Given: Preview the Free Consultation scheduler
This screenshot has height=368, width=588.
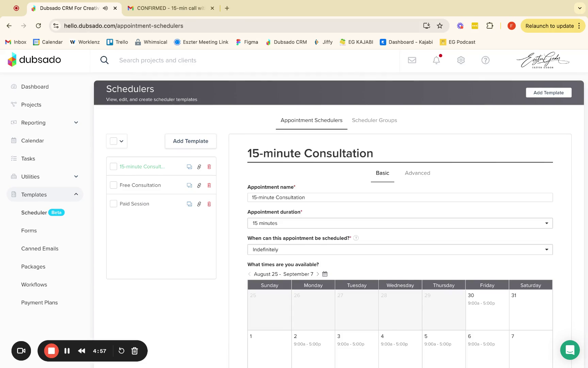Looking at the screenshot, I should pos(189,185).
